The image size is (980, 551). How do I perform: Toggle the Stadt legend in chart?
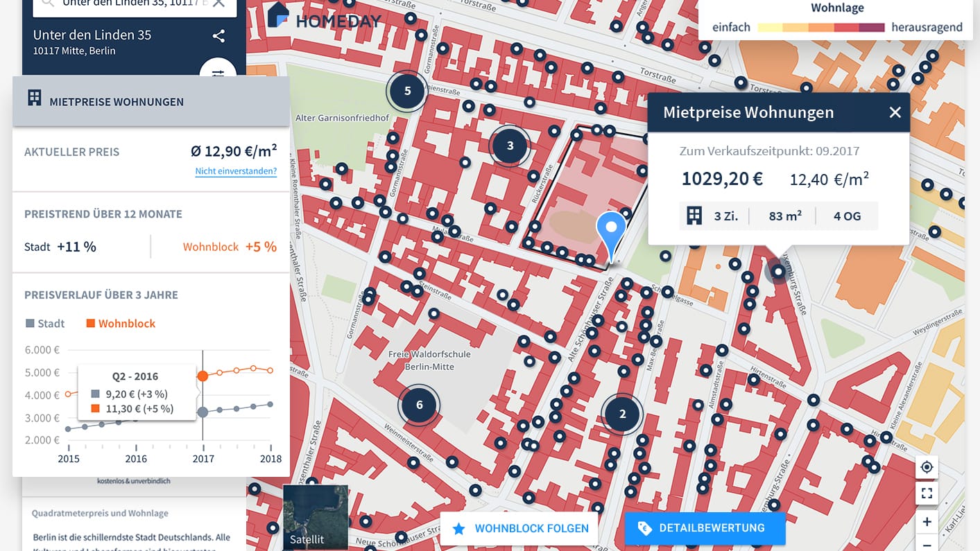pyautogui.click(x=45, y=324)
